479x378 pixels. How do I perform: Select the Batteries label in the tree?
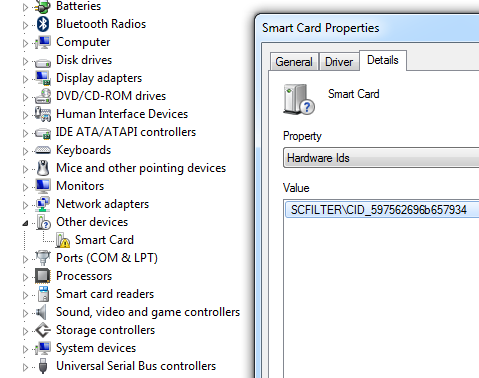tap(79, 6)
